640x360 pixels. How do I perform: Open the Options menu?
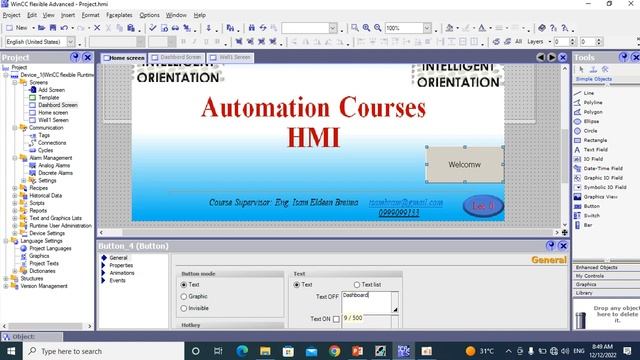tap(149, 15)
